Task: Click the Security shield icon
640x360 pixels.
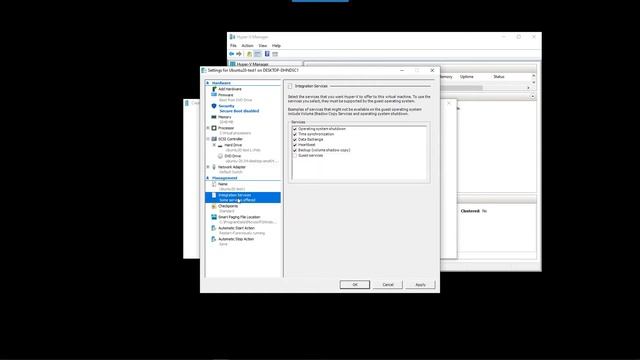Action: 214,106
